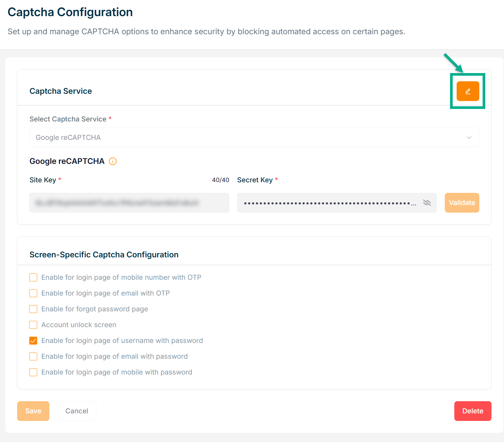
Task: Click the Site Key input field
Action: [x=129, y=203]
